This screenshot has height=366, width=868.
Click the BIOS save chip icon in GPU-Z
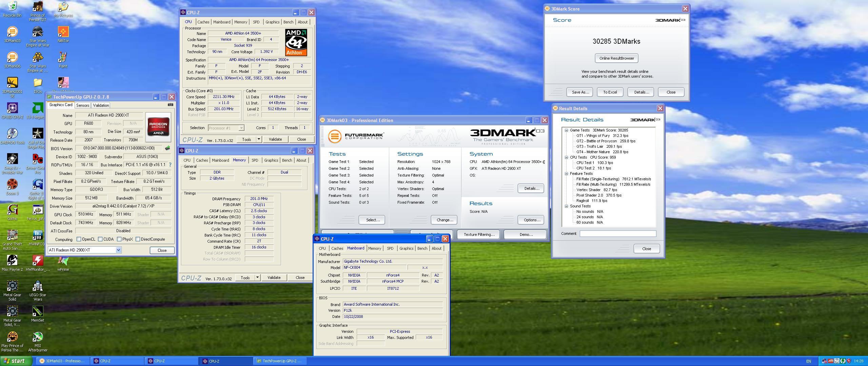(x=167, y=148)
